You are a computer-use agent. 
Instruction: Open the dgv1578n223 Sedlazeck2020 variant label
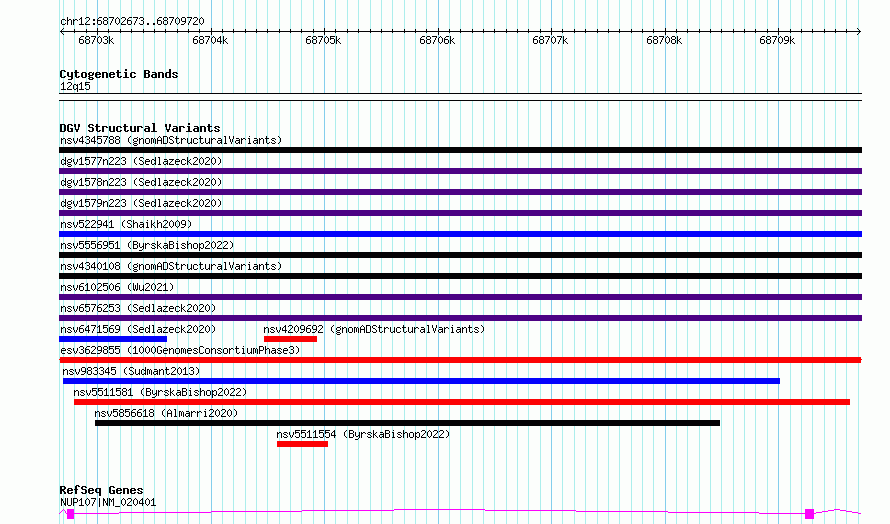point(141,182)
